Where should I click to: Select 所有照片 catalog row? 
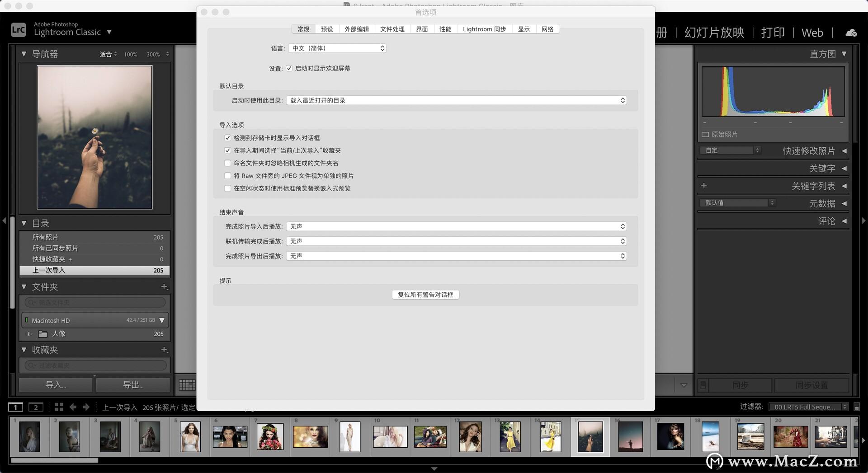94,237
